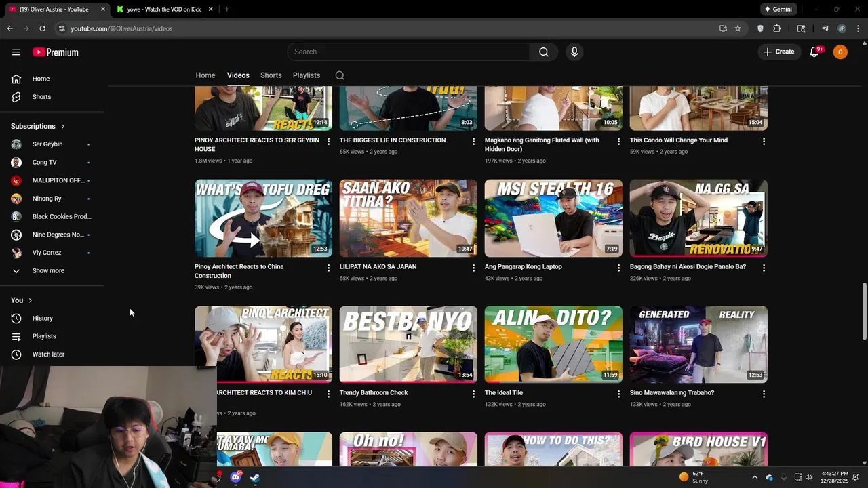Open a new browser tab

[226, 9]
